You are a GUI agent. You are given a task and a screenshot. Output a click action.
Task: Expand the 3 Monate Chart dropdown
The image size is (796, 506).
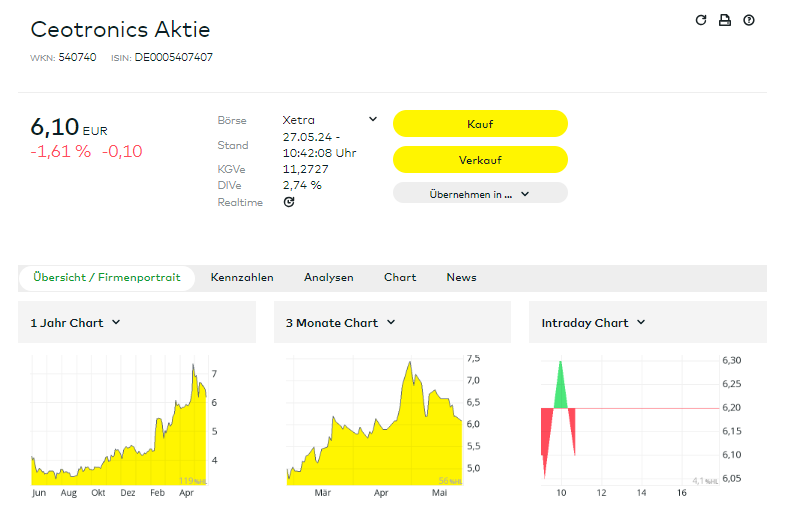(x=340, y=323)
